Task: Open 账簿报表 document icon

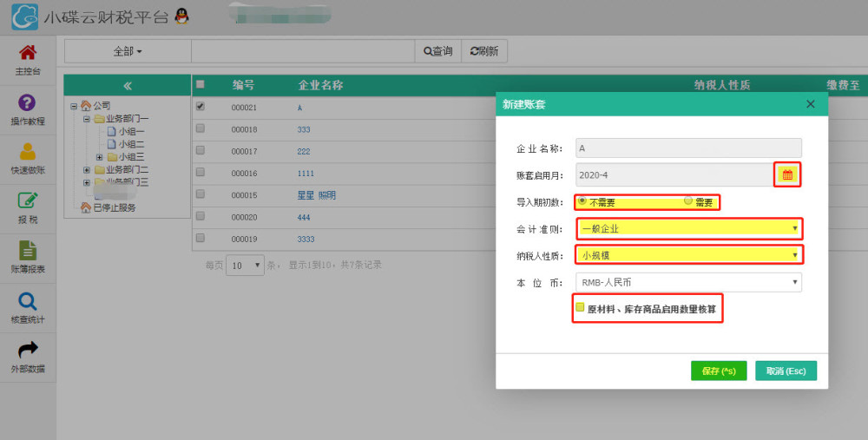Action: (28, 250)
